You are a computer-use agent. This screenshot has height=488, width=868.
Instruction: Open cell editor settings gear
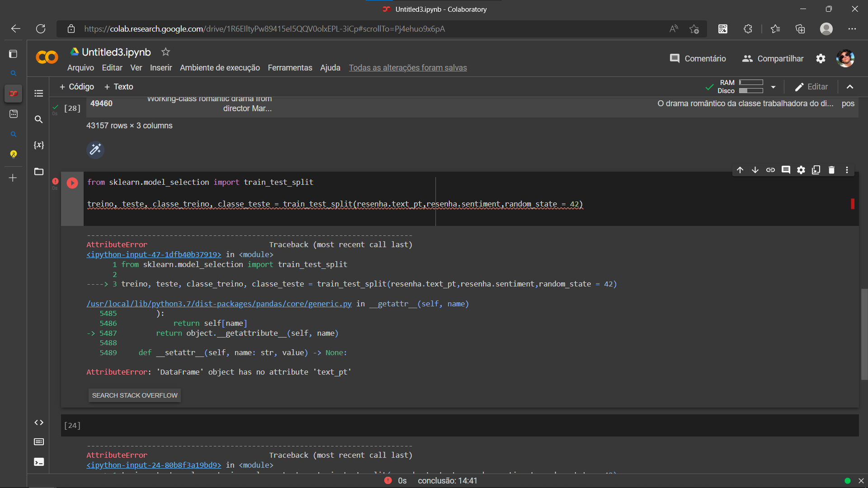click(801, 170)
